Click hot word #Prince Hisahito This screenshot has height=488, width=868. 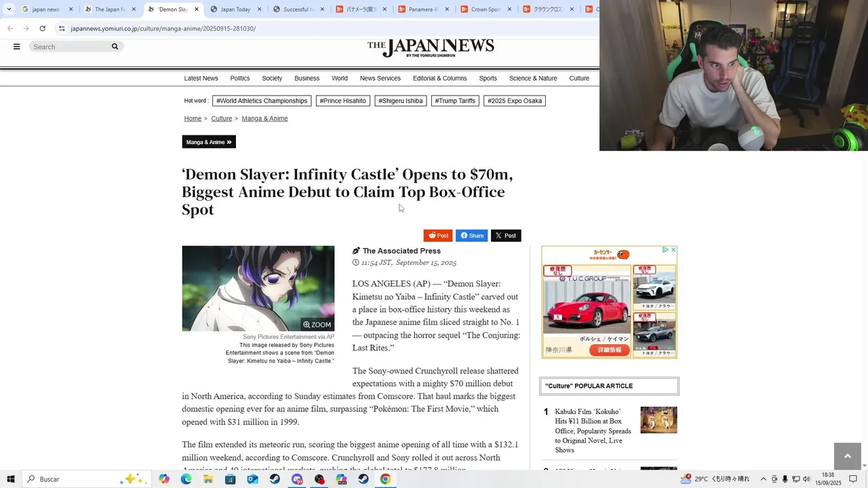pos(343,101)
